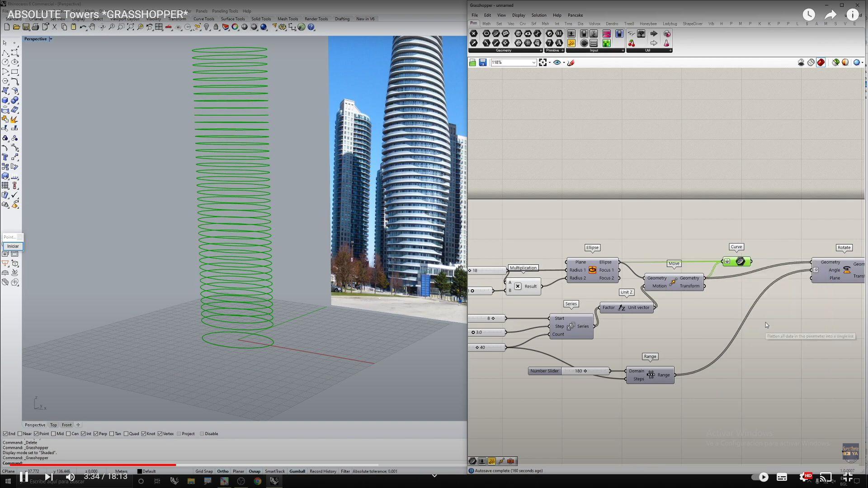Click the New file icon in Rhino toolbar
This screenshot has height=488, width=868.
click(x=7, y=27)
